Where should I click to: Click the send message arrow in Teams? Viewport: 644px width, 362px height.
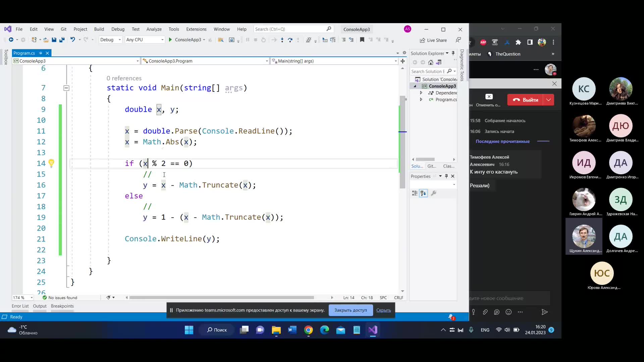[544, 312]
